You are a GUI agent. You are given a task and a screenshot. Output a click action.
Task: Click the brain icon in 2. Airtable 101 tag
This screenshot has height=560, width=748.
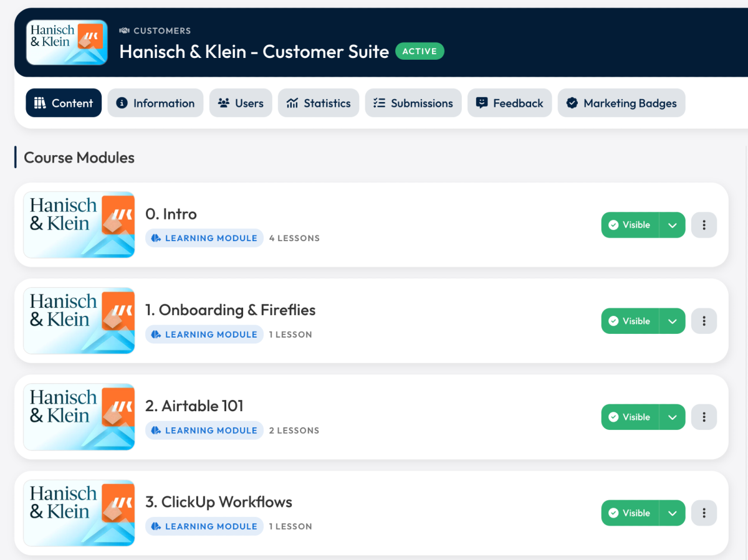pos(156,430)
